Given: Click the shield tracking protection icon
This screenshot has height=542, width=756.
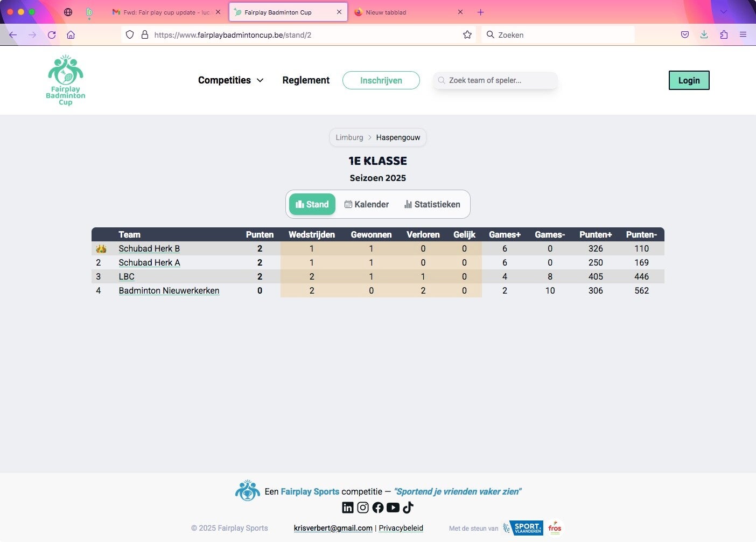Looking at the screenshot, I should [x=130, y=35].
